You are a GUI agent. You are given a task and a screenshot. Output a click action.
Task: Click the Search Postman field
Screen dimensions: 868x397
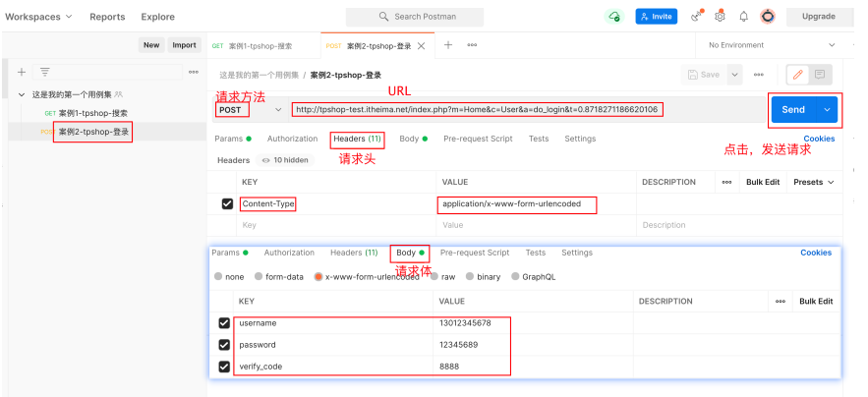(x=415, y=17)
